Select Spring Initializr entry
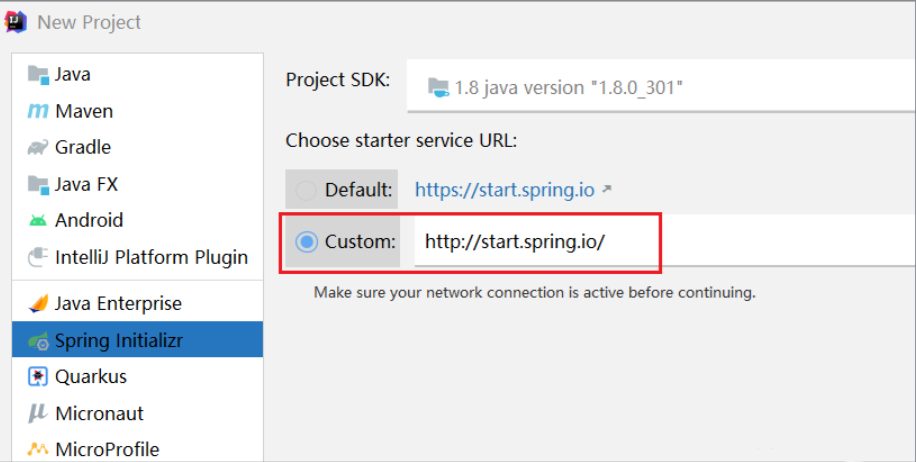 coord(137,341)
